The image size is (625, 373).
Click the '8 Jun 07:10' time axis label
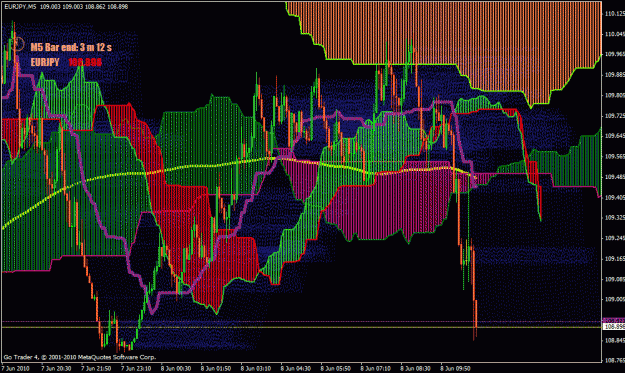click(x=375, y=369)
